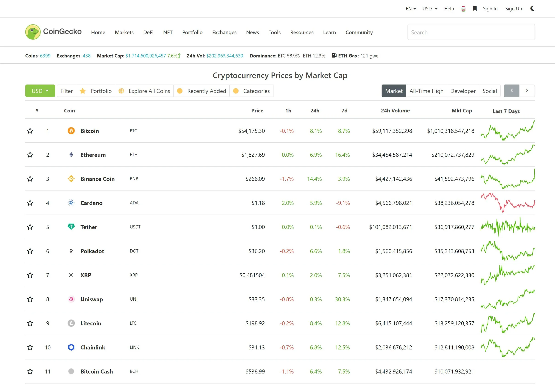Open the Filter options
Viewport: 555px width, 392px height.
pos(66,91)
